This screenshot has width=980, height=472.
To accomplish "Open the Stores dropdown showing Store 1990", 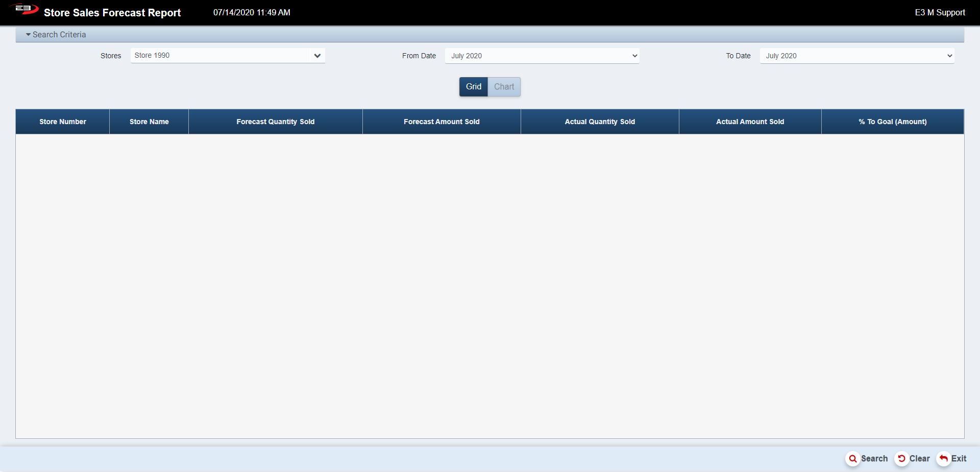I will point(228,56).
